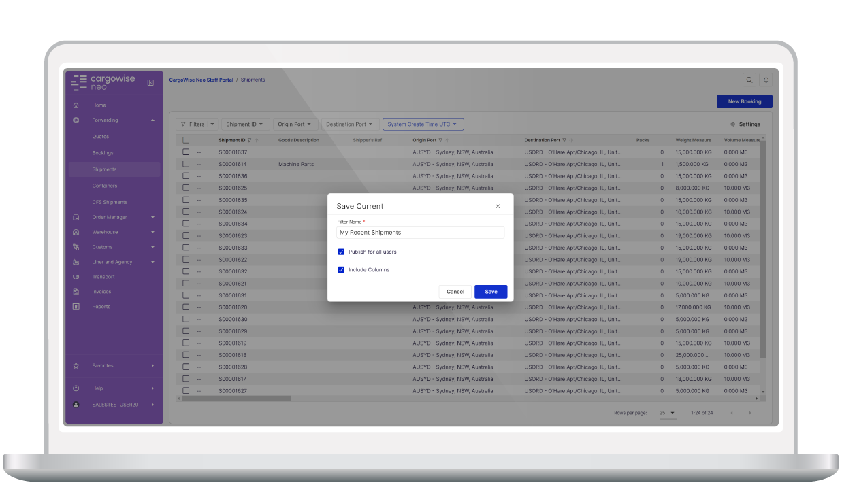
Task: Select Containers in the sidebar
Action: pyautogui.click(x=105, y=186)
